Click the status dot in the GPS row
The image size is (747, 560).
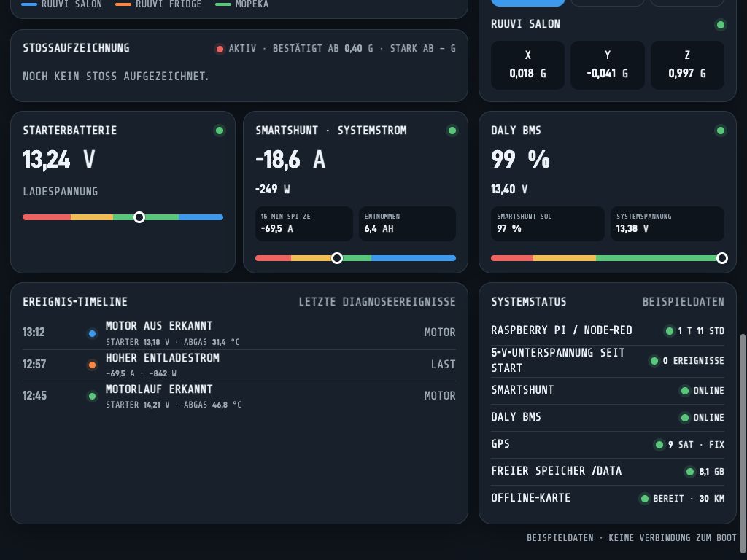coord(659,445)
